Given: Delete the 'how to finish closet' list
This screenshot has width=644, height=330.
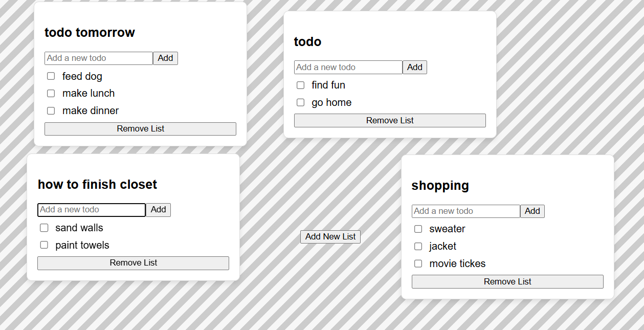Looking at the screenshot, I should point(133,263).
